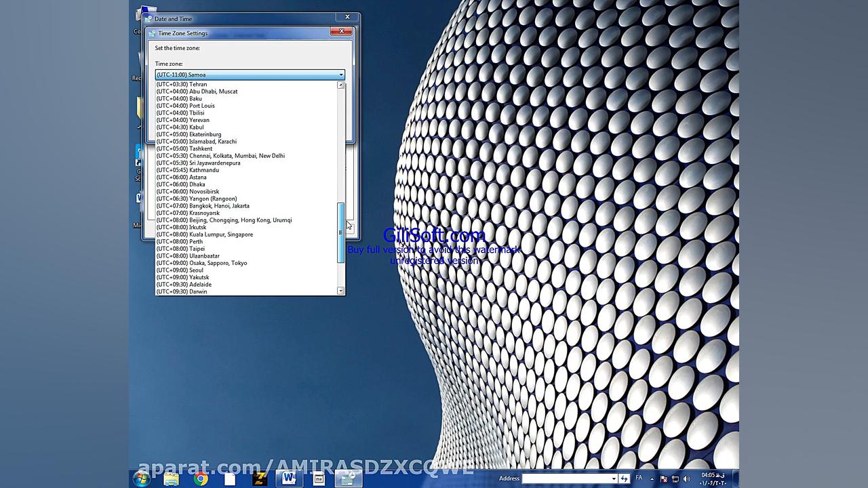Switch to Date and Time taskbar button

tap(348, 479)
